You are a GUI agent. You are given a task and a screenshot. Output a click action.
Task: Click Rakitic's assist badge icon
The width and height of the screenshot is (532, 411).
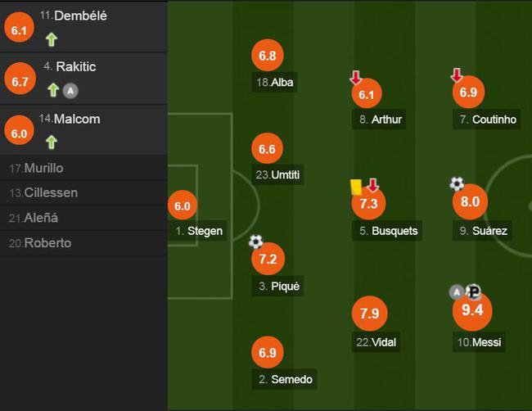[70, 91]
